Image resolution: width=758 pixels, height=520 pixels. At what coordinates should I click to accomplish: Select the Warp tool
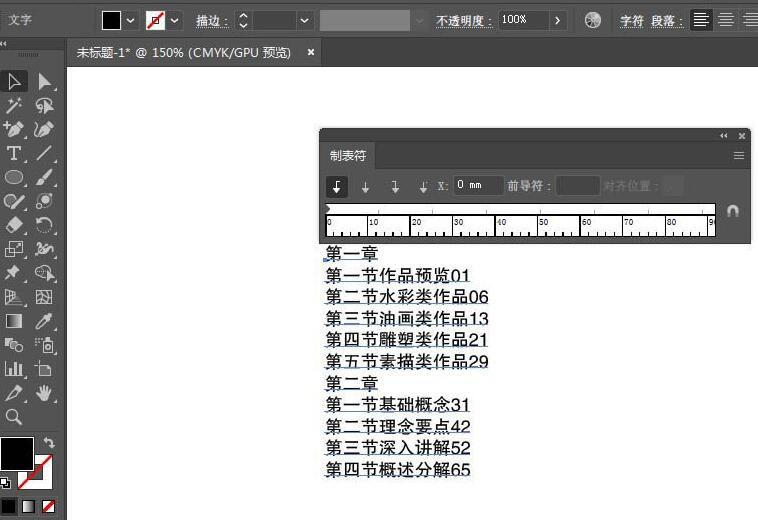pyautogui.click(x=44, y=249)
